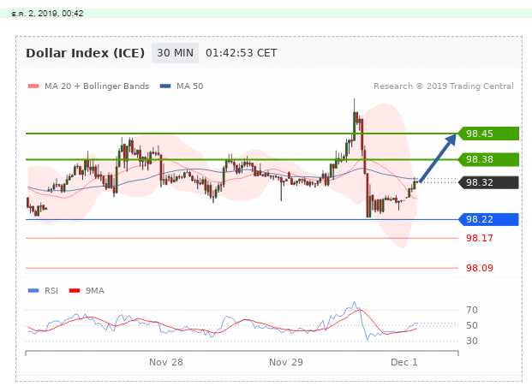
Task: Click the 9MA legend label
Action: 95,291
